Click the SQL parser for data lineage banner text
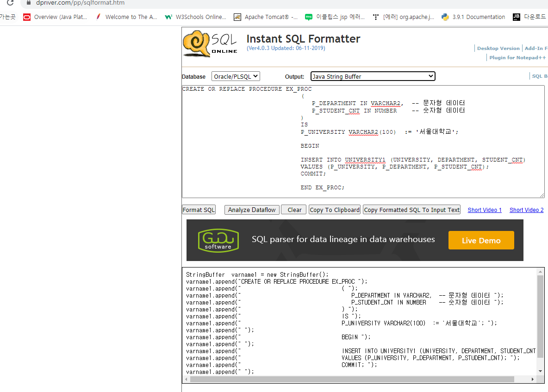Image resolution: width=548 pixels, height=392 pixels. pos(343,239)
